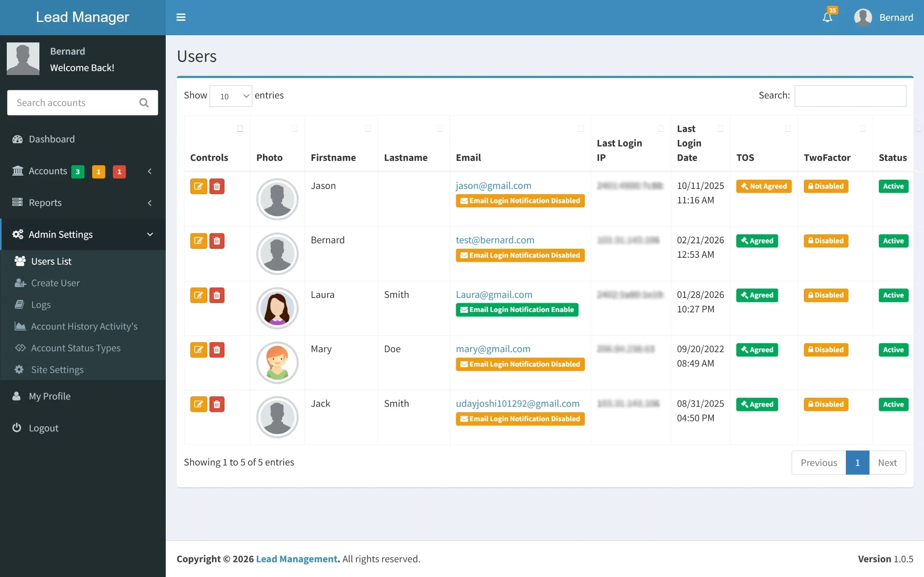This screenshot has height=577, width=924.
Task: Delete the Bernard user row
Action: pyautogui.click(x=217, y=241)
